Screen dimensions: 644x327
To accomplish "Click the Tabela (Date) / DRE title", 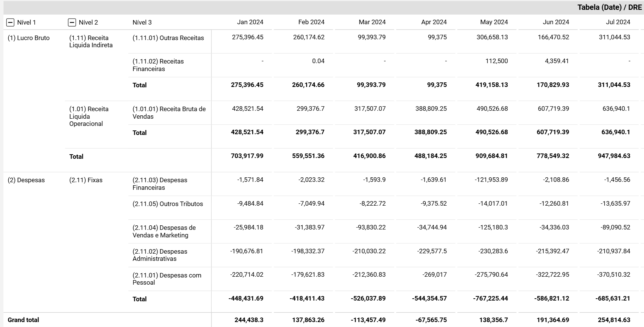I will click(x=609, y=8).
